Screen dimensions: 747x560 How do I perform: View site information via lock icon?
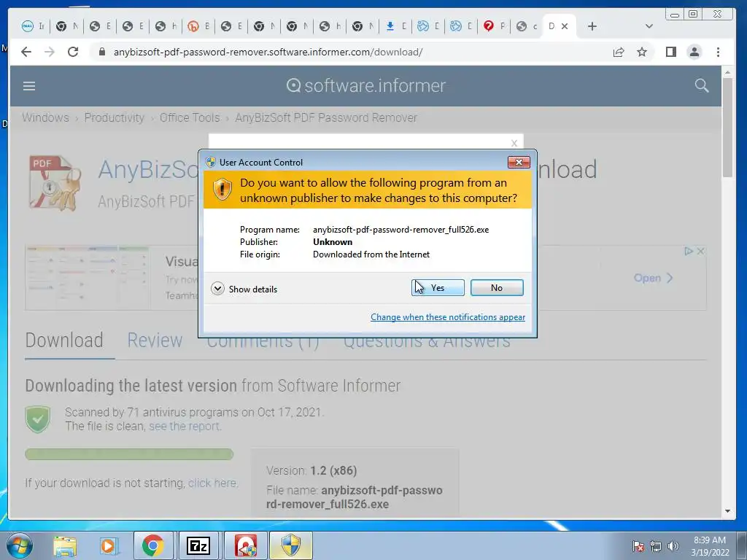[x=101, y=52]
